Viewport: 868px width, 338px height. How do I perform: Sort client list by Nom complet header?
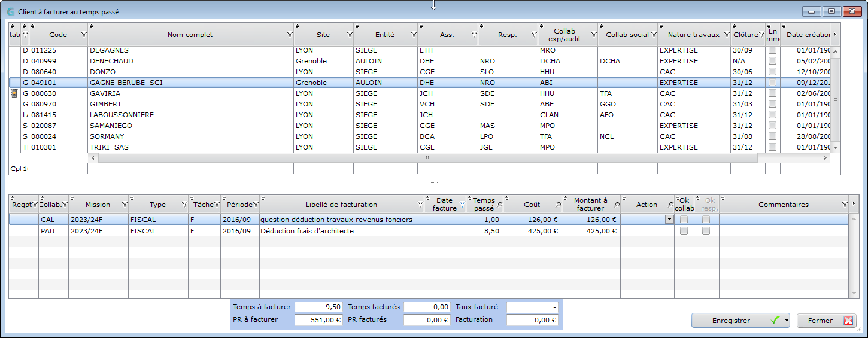190,35
